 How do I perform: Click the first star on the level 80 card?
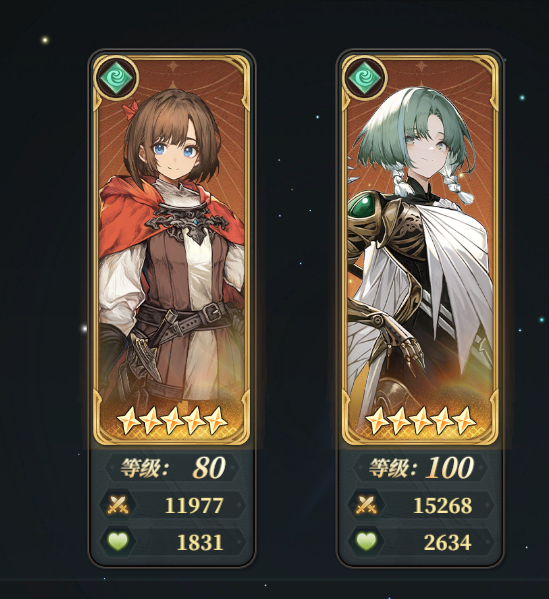coord(127,420)
